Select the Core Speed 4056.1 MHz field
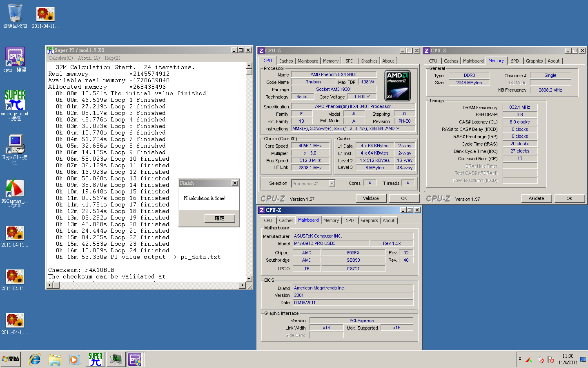The height and width of the screenshot is (368, 588). click(310, 146)
